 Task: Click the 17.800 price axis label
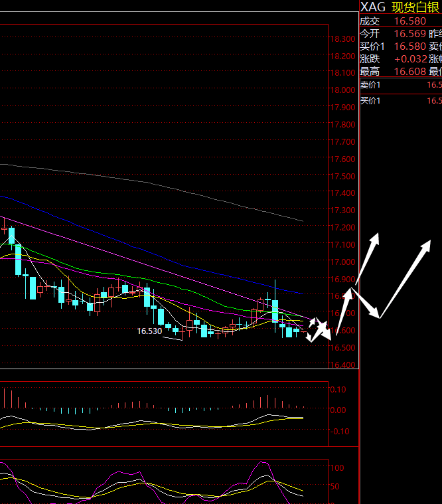click(342, 125)
